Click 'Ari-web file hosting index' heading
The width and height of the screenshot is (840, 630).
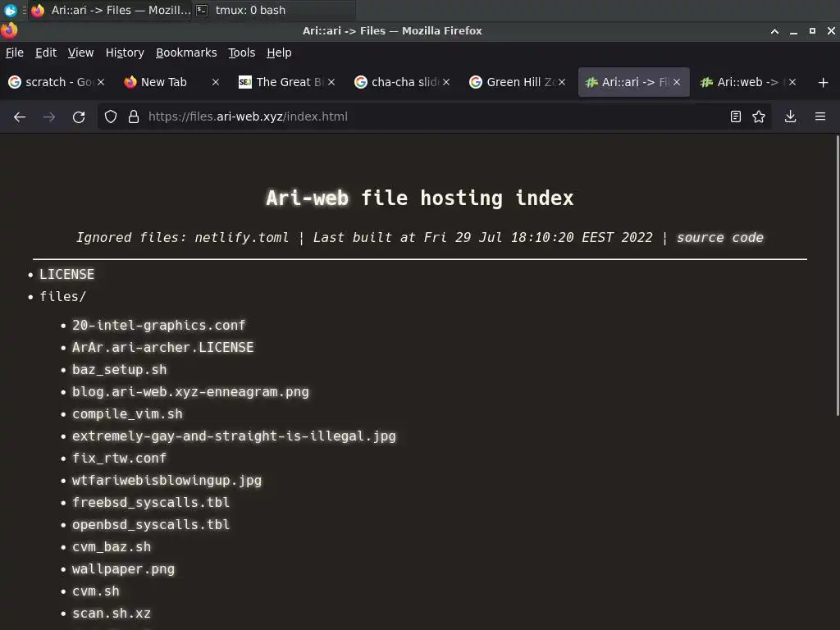pos(419,199)
